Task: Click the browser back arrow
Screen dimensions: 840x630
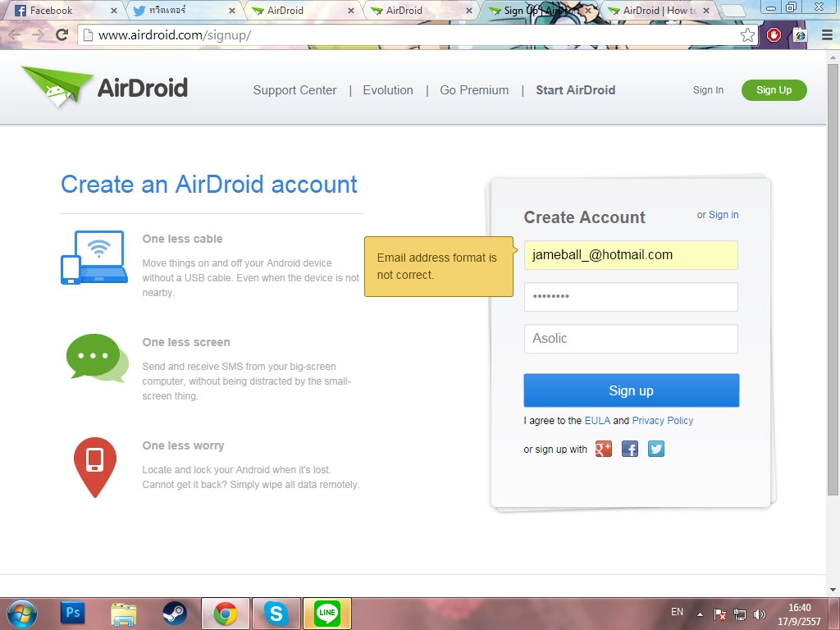Action: click(x=15, y=35)
